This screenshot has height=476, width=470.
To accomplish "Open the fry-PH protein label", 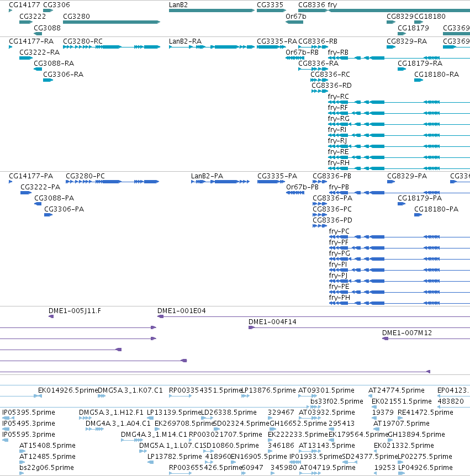I will click(x=340, y=298).
